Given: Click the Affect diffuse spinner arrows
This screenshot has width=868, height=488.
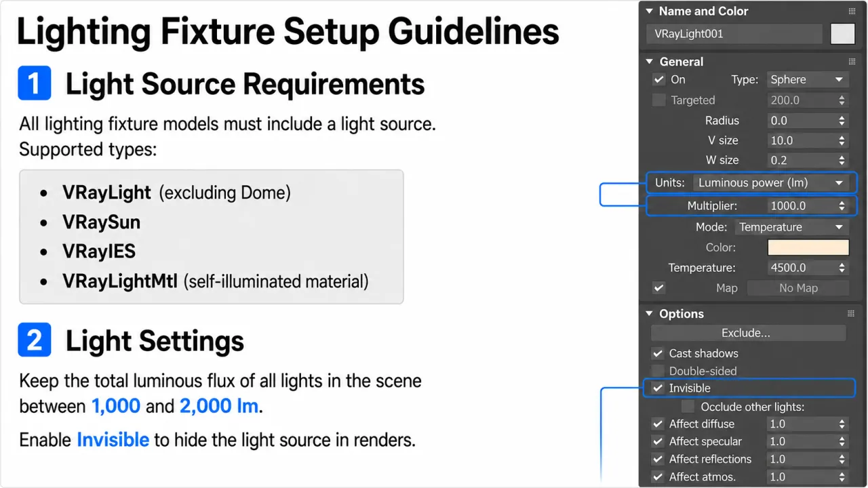Looking at the screenshot, I should point(842,424).
